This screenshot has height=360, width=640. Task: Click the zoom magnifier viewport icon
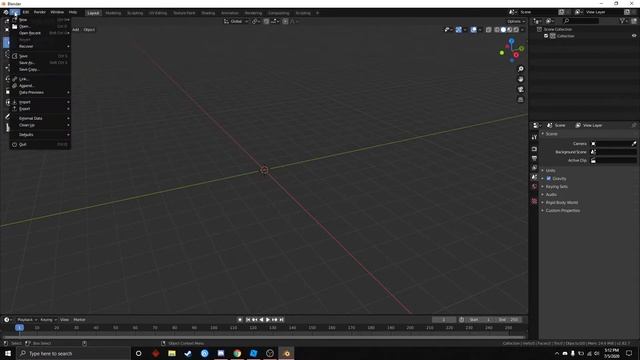[520, 69]
